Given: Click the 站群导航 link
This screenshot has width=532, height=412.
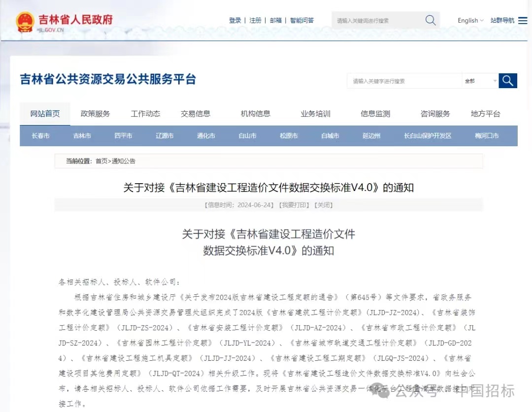Looking at the screenshot, I should (x=502, y=20).
